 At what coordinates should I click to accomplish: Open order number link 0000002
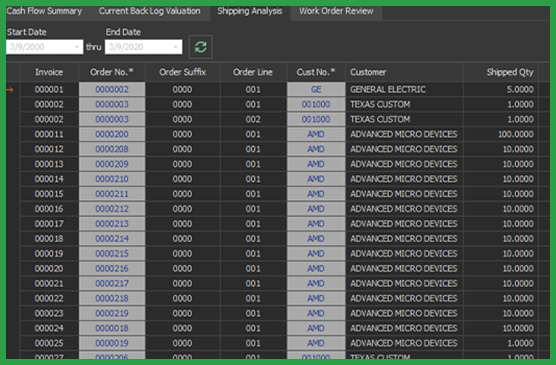tap(112, 89)
